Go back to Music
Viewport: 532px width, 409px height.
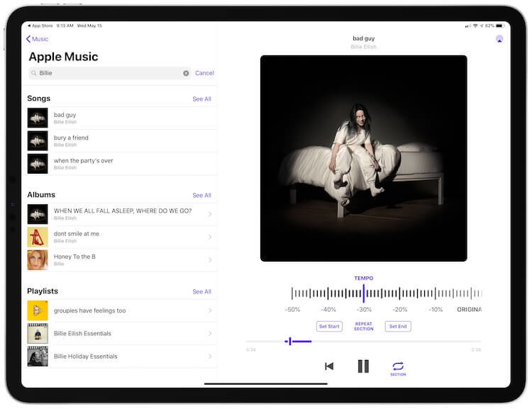click(37, 39)
